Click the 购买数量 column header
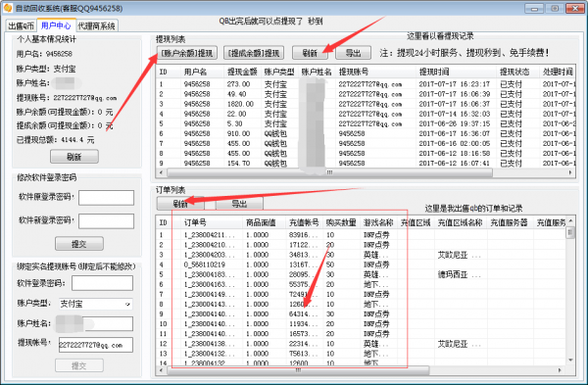 [x=341, y=222]
